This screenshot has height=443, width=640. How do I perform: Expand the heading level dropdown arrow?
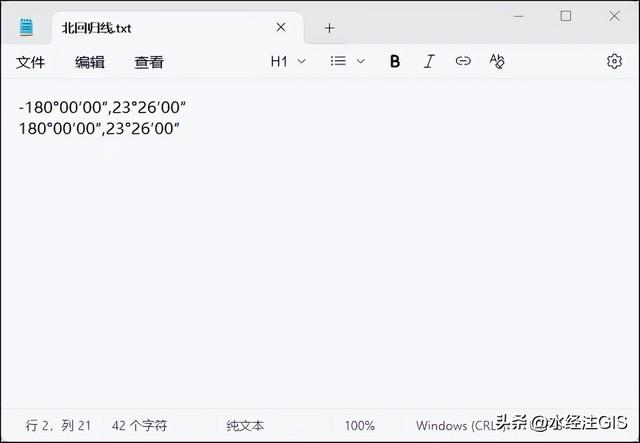click(302, 62)
